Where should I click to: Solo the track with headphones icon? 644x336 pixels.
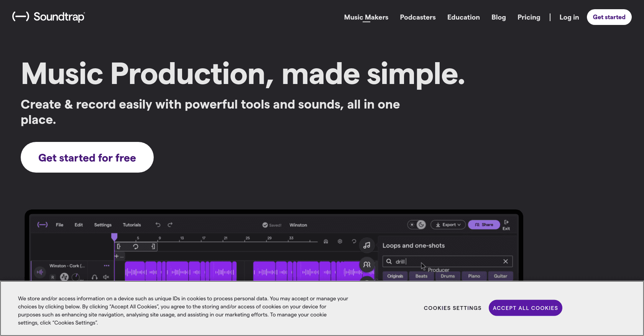[95, 277]
